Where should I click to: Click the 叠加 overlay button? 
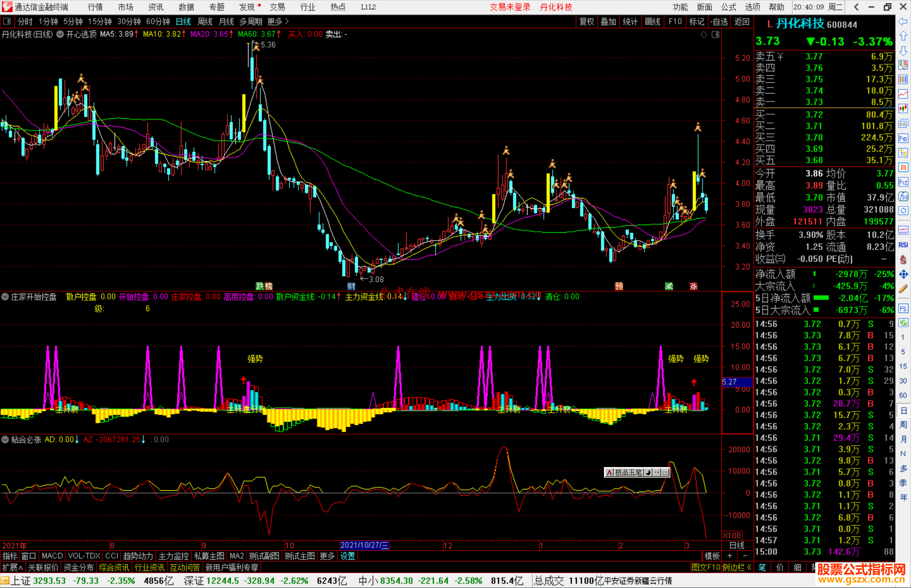[609, 21]
